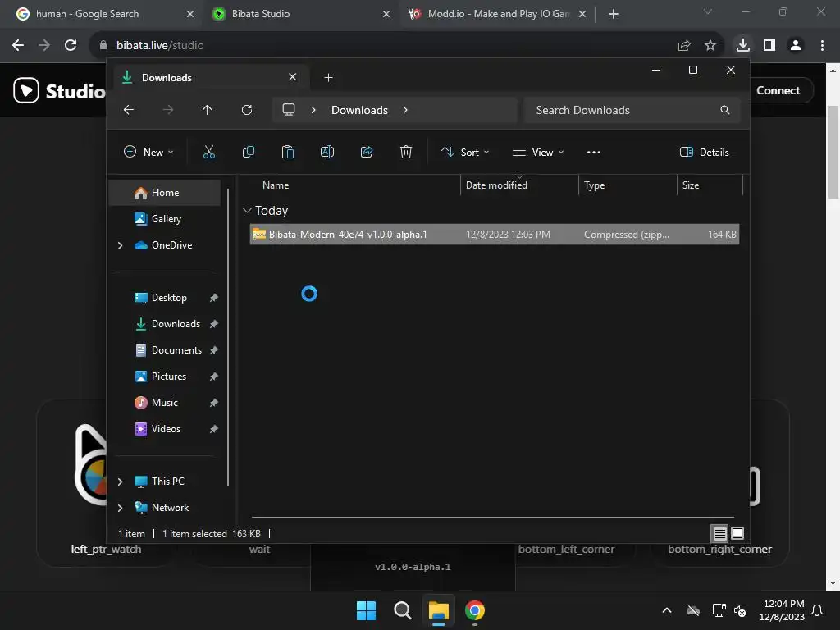Close the Downloads Explorer tab

coord(293,77)
